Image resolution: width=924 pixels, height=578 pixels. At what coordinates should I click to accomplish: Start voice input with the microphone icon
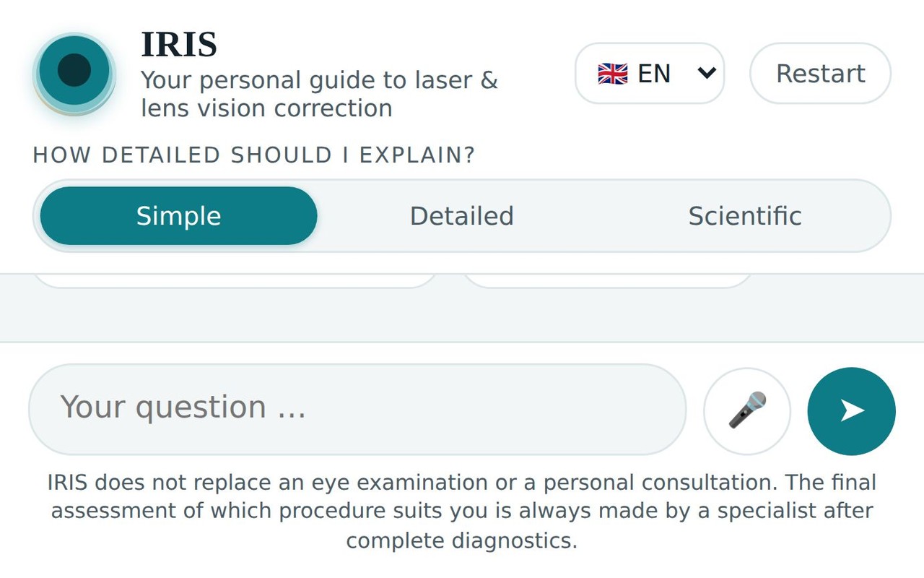click(747, 411)
